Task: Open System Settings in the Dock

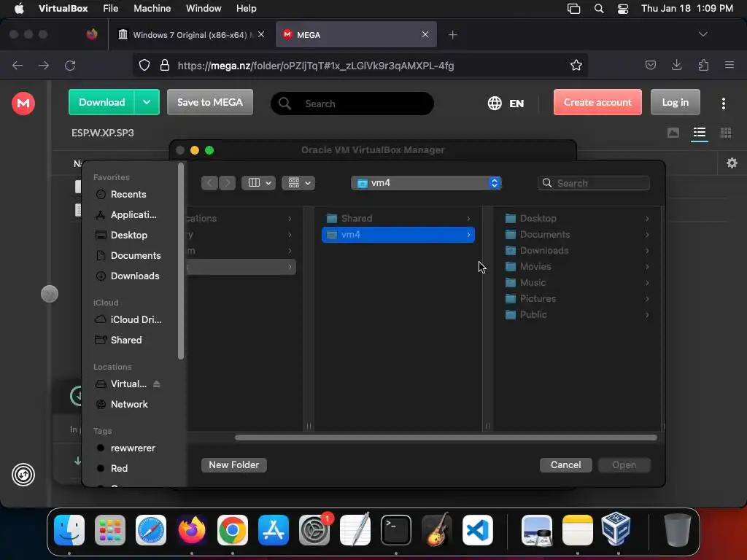Action: (x=314, y=530)
